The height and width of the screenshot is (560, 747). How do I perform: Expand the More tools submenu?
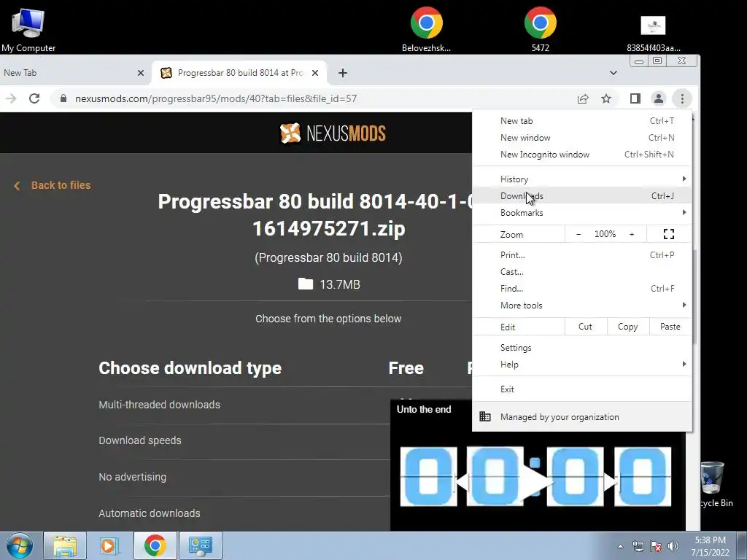582,306
